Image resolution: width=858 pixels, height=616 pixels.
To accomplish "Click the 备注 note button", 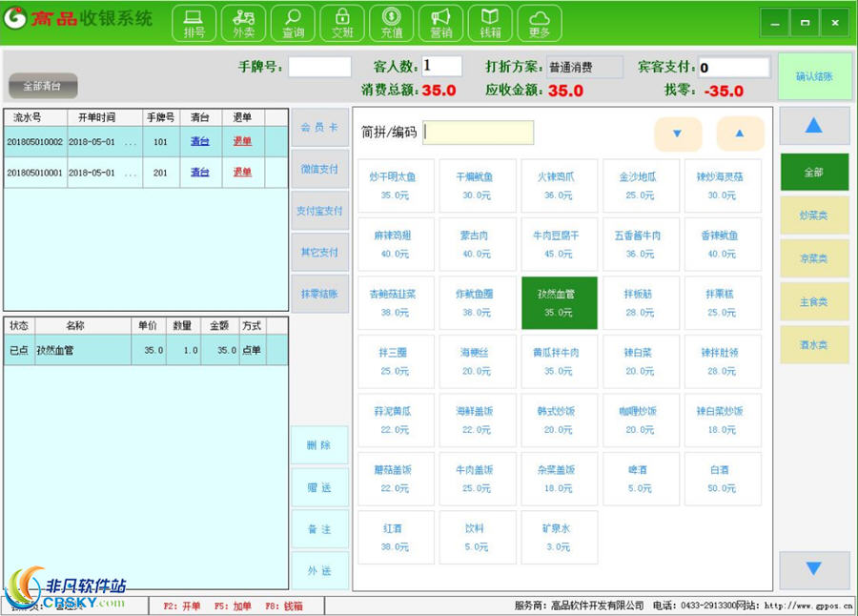I will 319,529.
